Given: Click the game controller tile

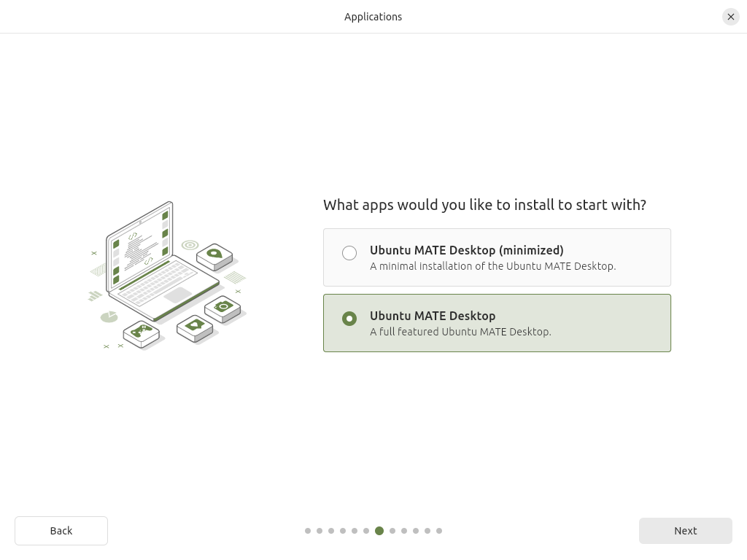Looking at the screenshot, I should click(141, 332).
